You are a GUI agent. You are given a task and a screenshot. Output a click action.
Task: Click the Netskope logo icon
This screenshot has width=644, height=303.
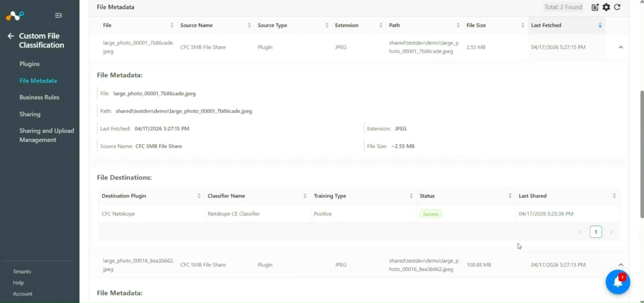[15, 15]
